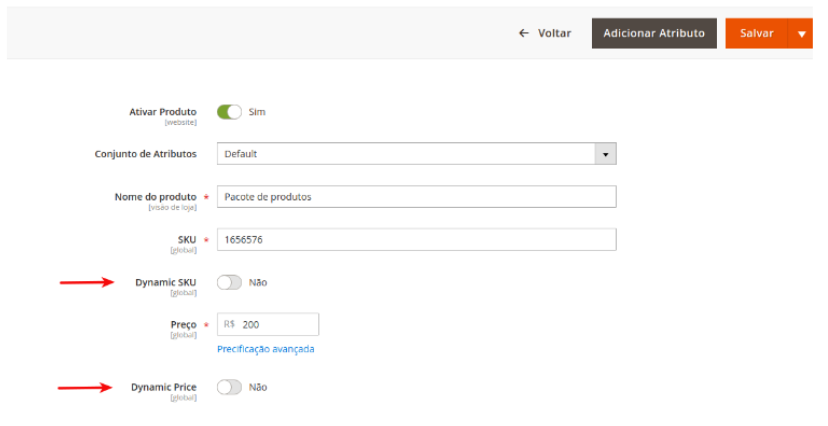Expand the Conjunto de Atributos dropdown arrow
The height and width of the screenshot is (426, 828).
[x=604, y=154]
